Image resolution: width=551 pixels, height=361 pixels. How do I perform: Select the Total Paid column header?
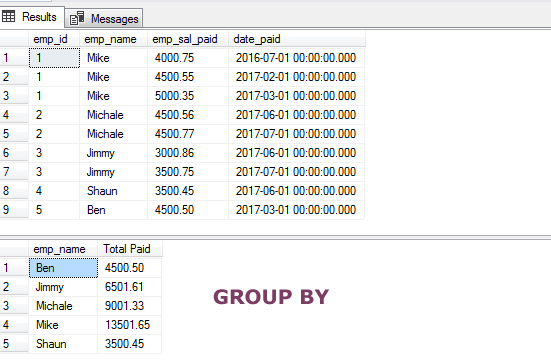pos(130,249)
